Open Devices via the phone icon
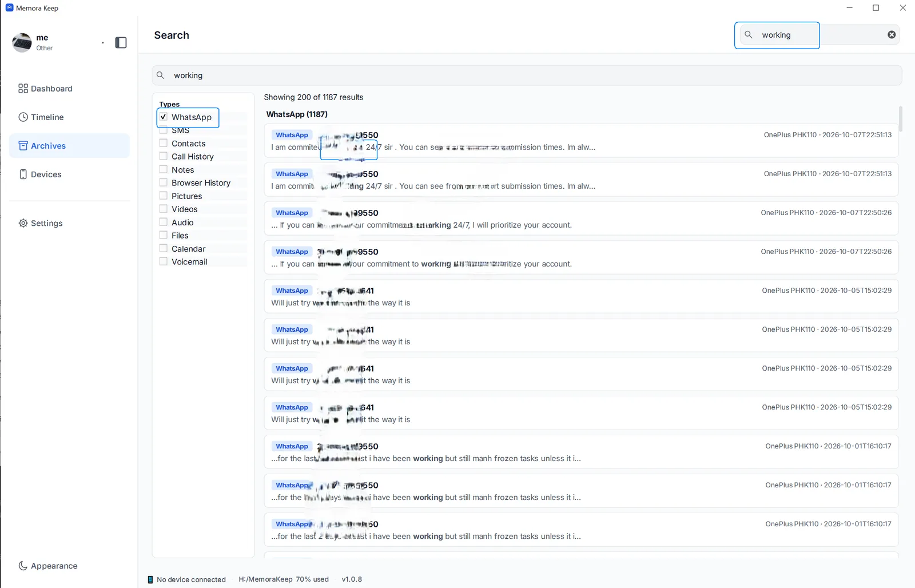The image size is (915, 588). [23, 174]
